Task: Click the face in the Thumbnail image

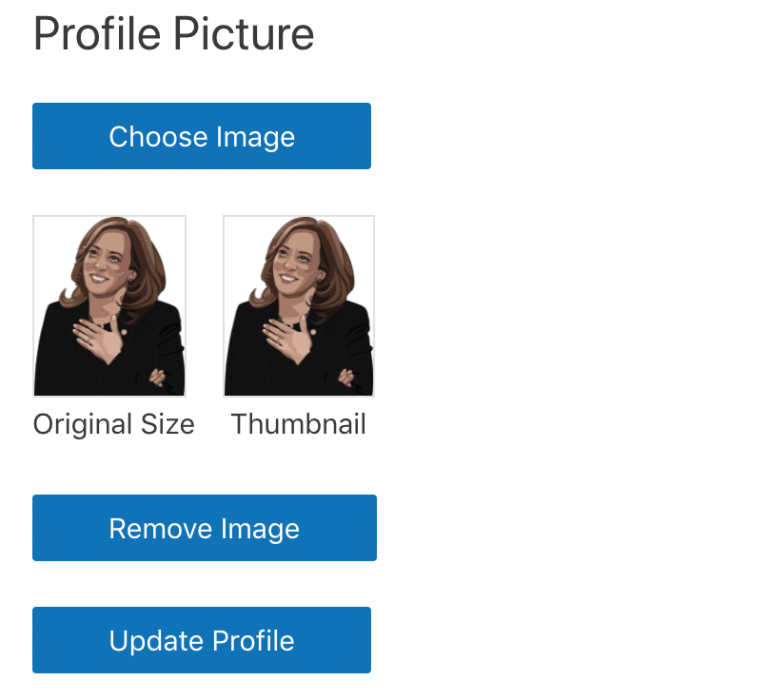Action: pos(296,262)
